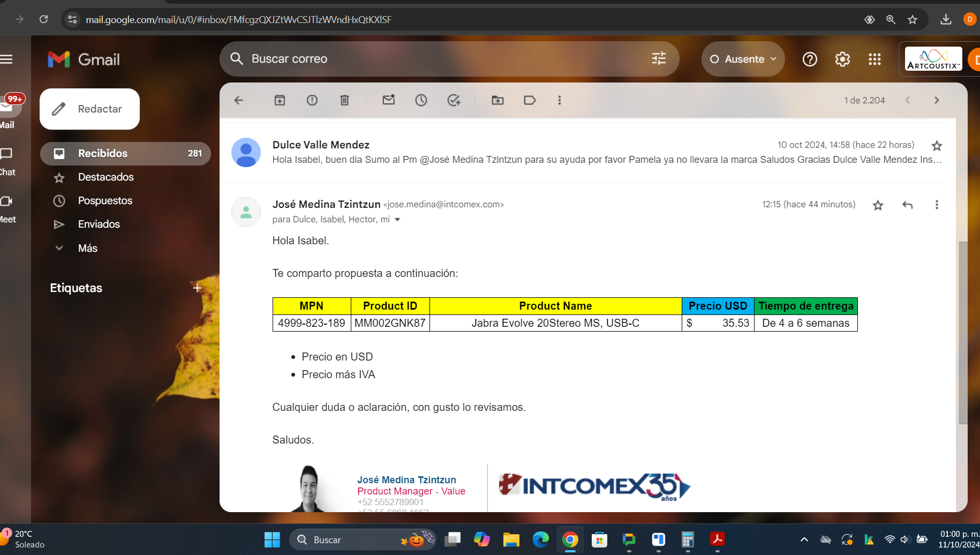Open Gmail settings gear
Viewport: 980px width, 555px height.
click(842, 59)
